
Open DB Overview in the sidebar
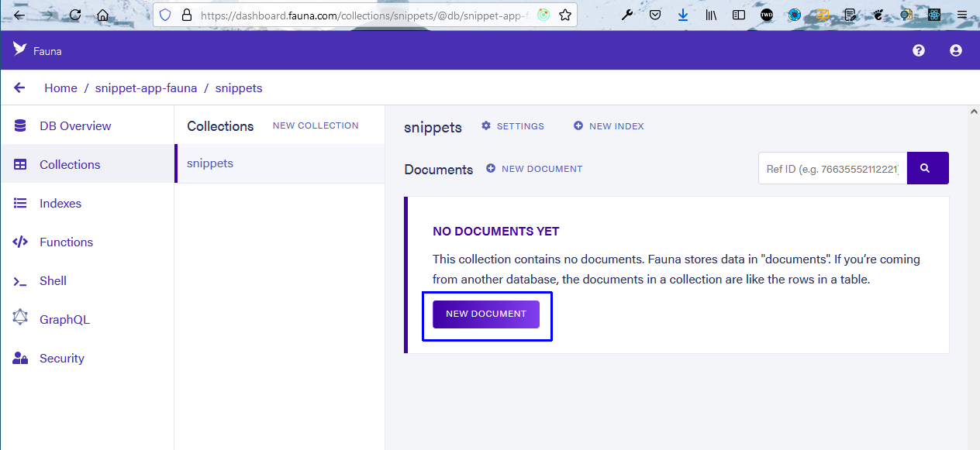point(87,125)
